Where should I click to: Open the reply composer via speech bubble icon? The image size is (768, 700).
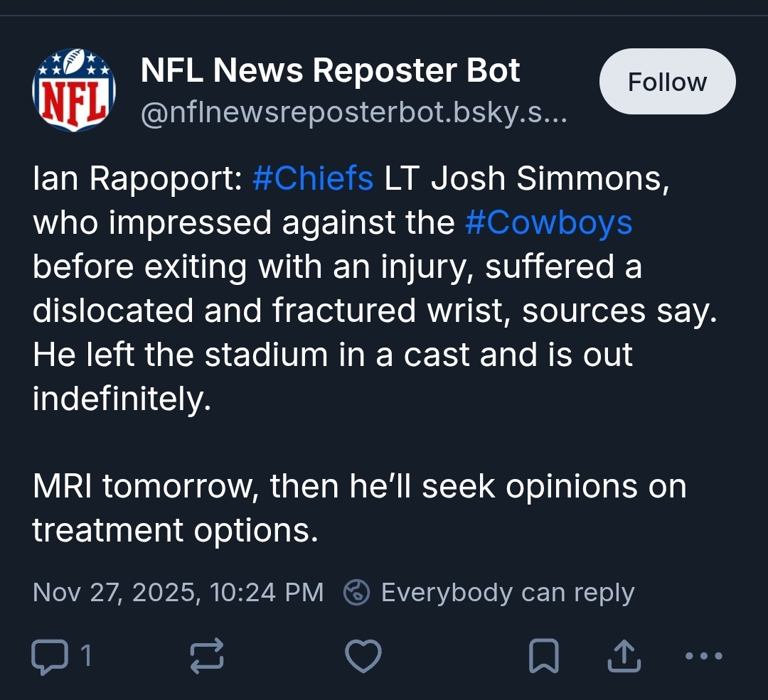pyautogui.click(x=48, y=655)
